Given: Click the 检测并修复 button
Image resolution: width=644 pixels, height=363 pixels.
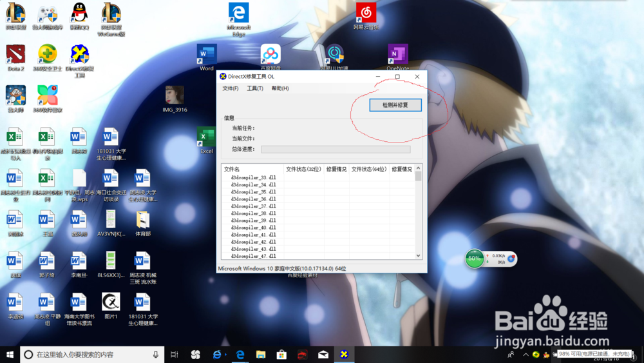Looking at the screenshot, I should coord(395,105).
